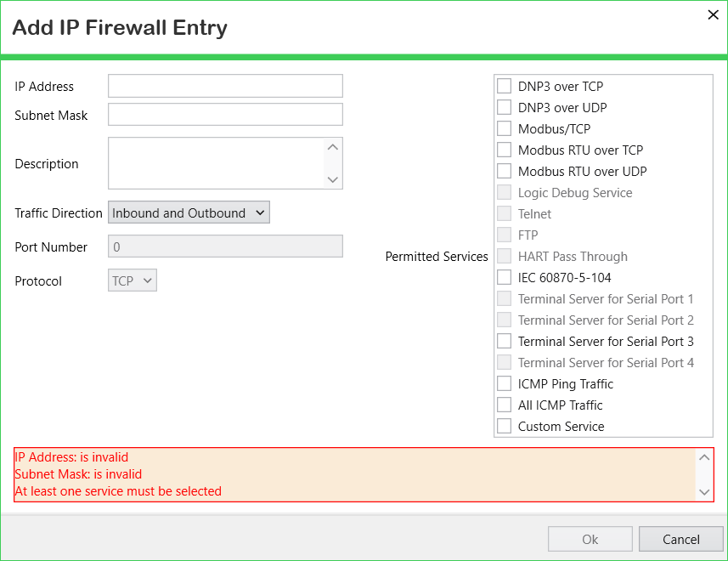The image size is (728, 561).
Task: Enable DNP3 over TCP service
Action: pos(505,86)
